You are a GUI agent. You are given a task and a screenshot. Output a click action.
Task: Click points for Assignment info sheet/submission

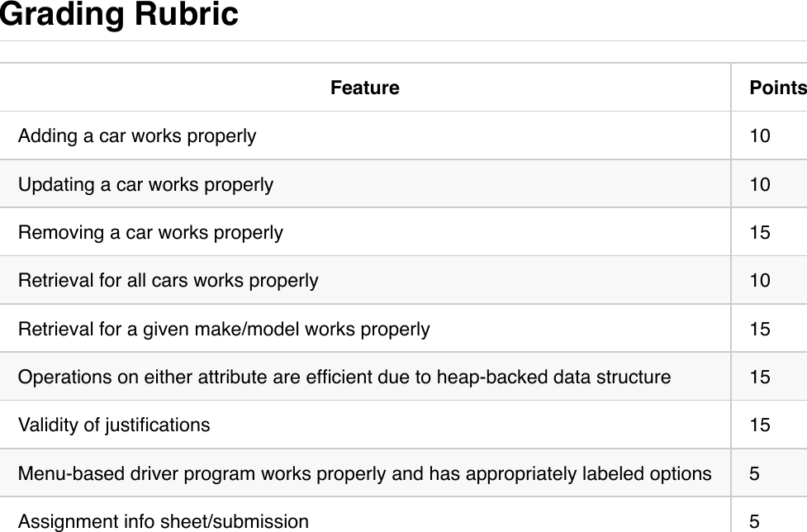(x=755, y=521)
